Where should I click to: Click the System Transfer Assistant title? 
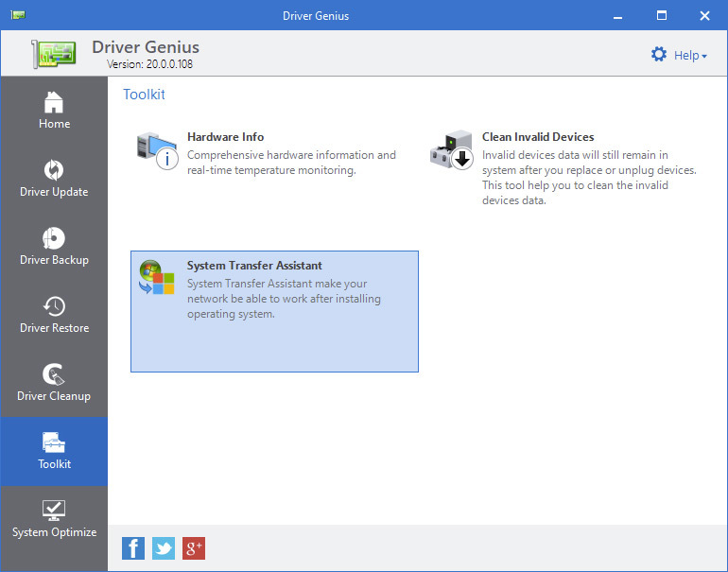coord(254,266)
